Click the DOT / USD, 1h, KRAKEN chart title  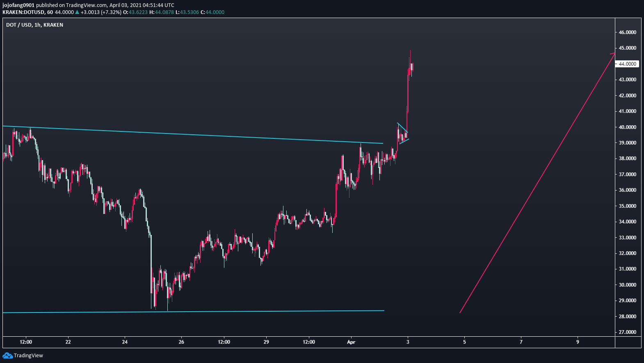34,25
